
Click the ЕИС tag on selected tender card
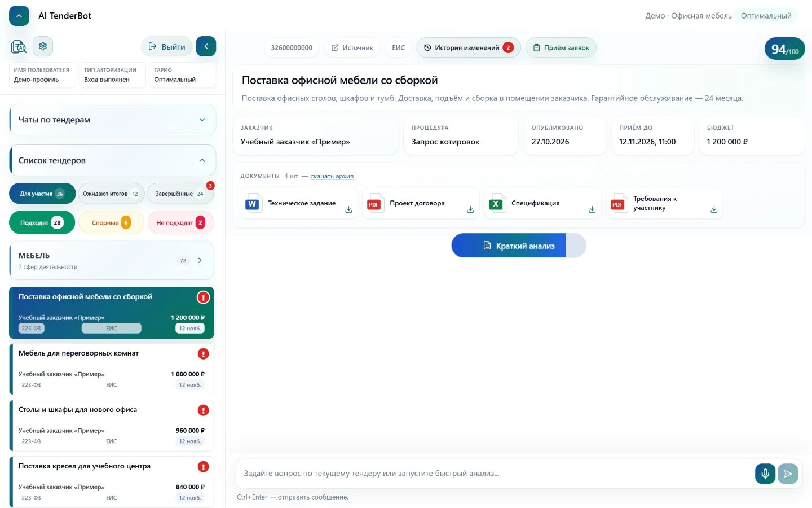tap(112, 329)
